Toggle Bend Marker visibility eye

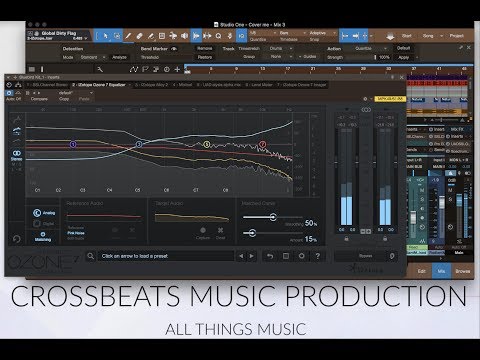[174, 49]
